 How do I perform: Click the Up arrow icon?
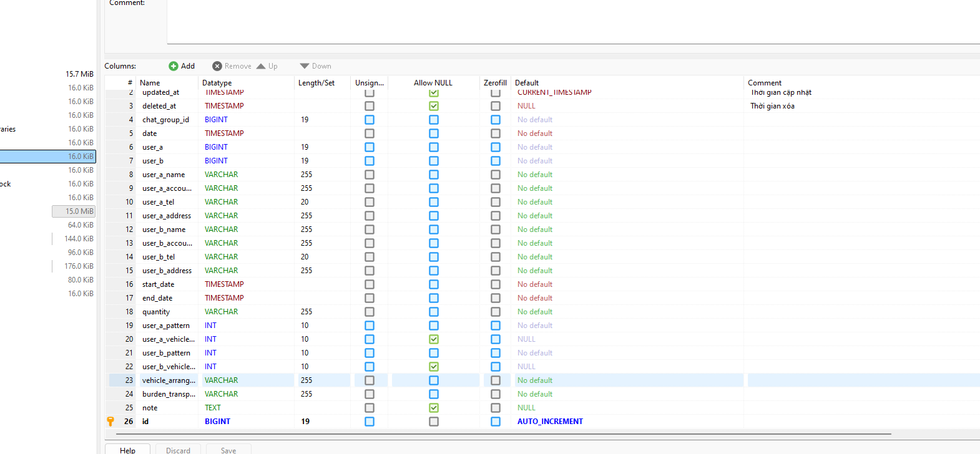[262, 66]
